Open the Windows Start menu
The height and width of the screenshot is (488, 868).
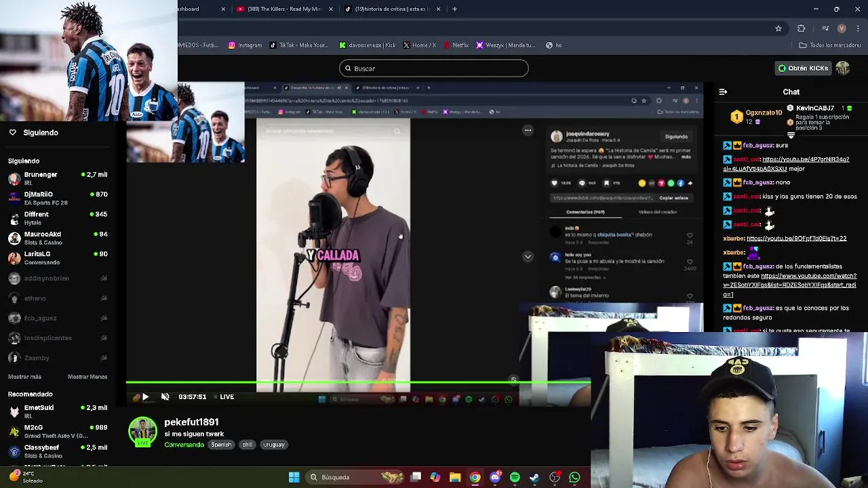tap(294, 477)
